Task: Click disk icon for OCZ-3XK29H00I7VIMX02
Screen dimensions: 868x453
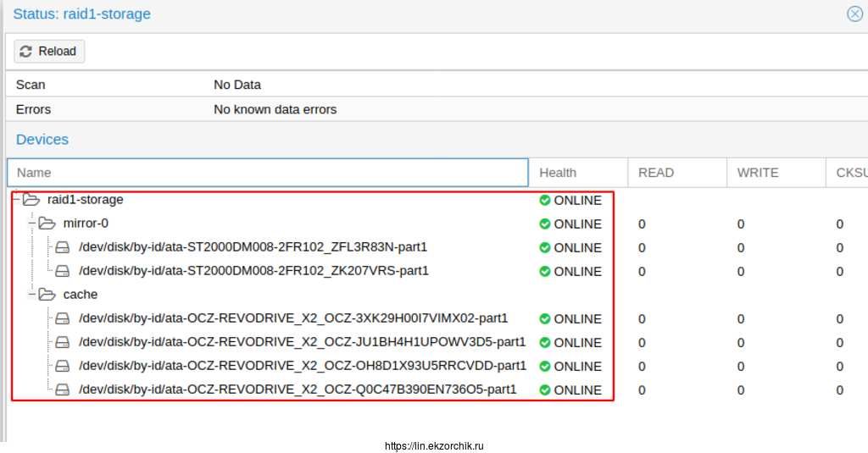Action: (63, 318)
